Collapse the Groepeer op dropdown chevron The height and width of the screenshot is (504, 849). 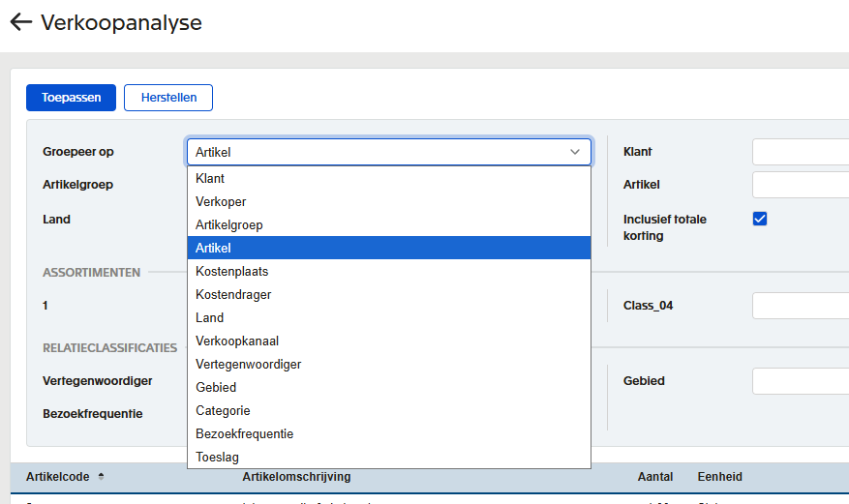point(575,152)
